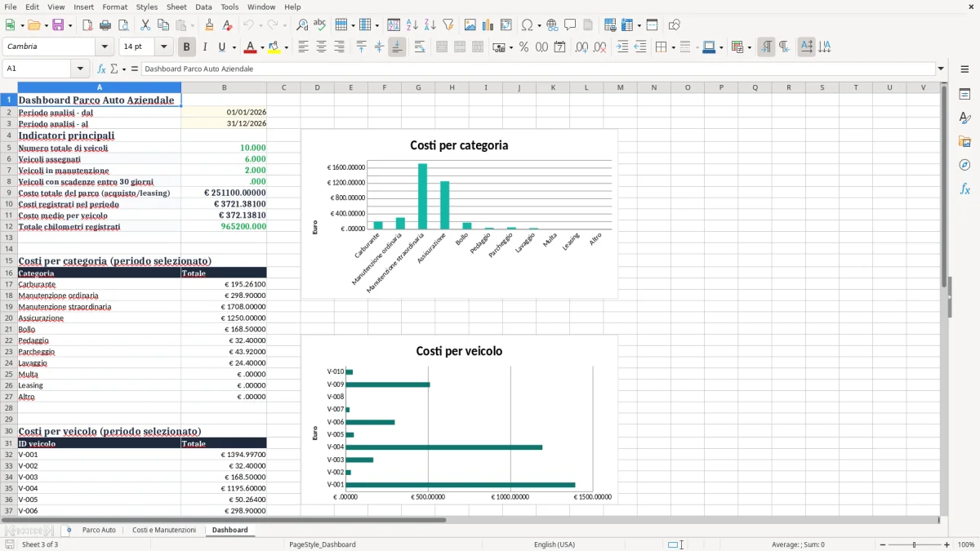Switch to Costi e Manutenzioni sheet tab
The width and height of the screenshot is (980, 551).
164,530
